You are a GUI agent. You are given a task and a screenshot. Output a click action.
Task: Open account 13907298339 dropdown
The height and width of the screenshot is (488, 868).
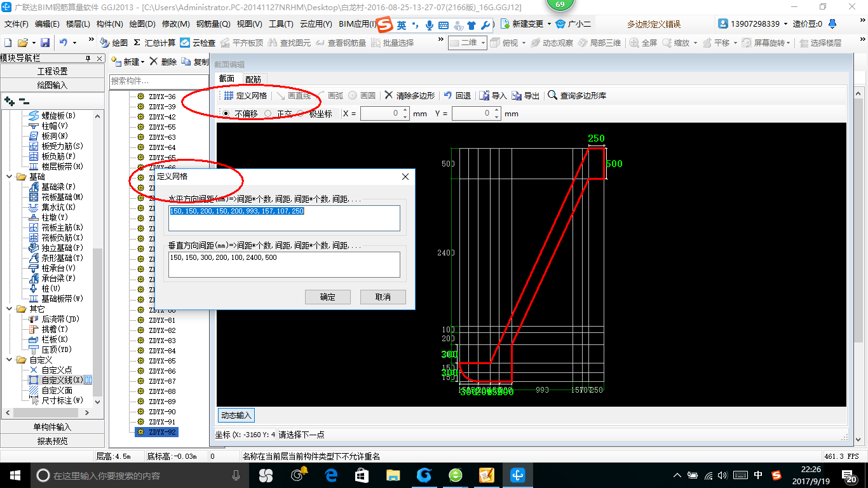pyautogui.click(x=785, y=24)
